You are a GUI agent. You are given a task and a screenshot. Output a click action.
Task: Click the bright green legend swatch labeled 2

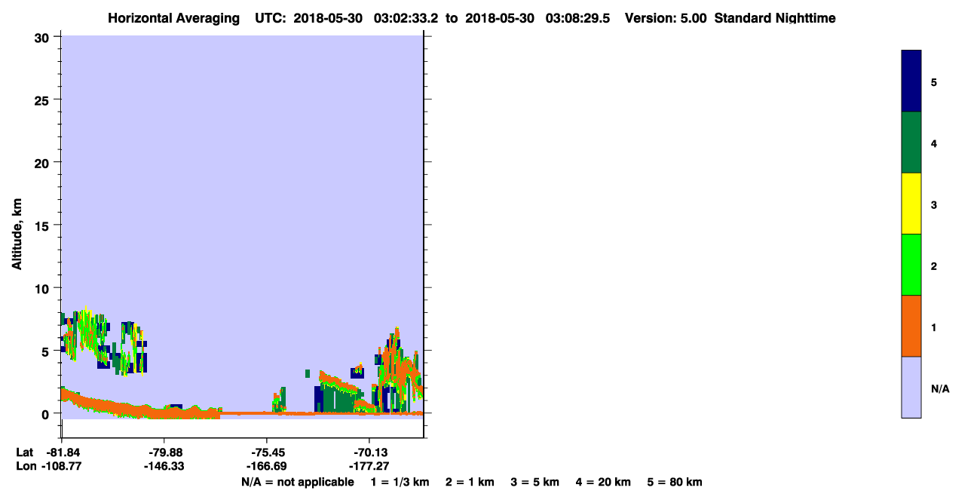pos(911,265)
